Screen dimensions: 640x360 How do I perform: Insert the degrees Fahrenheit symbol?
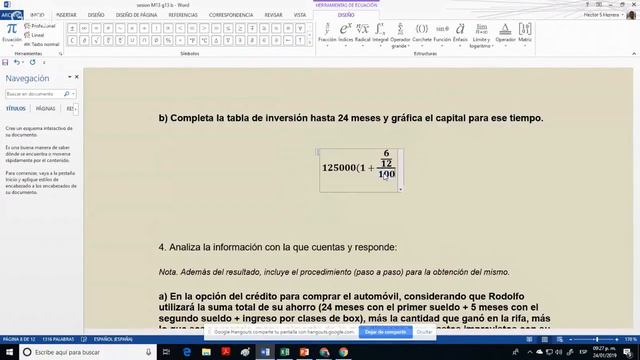click(192, 40)
